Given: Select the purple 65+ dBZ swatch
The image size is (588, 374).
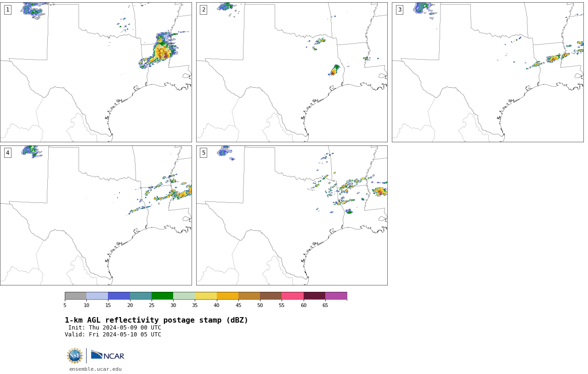Looking at the screenshot, I should point(336,296).
